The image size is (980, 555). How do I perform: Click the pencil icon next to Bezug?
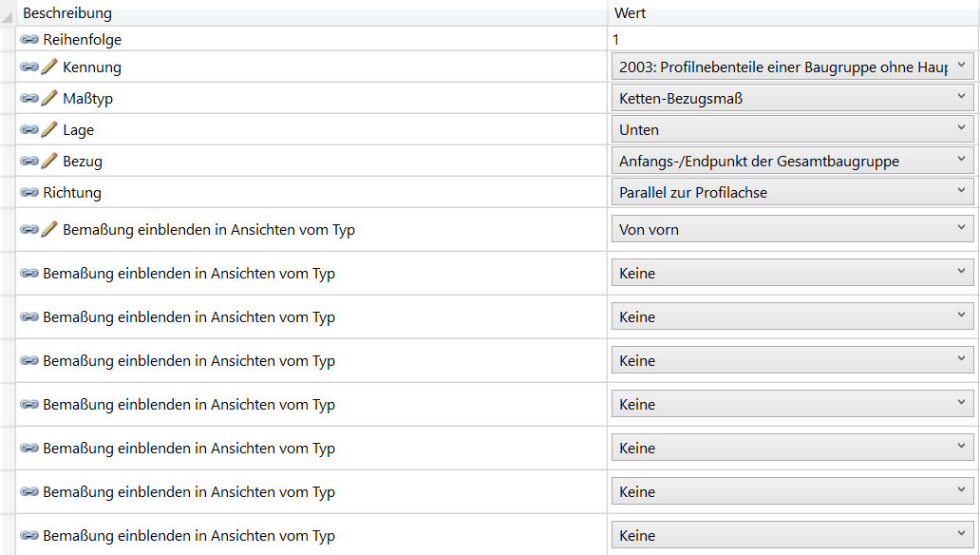point(49,161)
